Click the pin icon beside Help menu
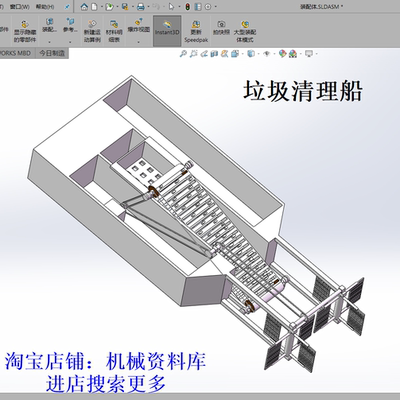Viewport: 400px width, 400px height. pos(67,7)
